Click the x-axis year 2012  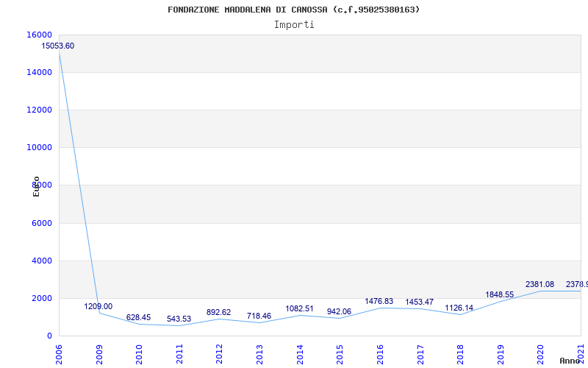point(219,354)
